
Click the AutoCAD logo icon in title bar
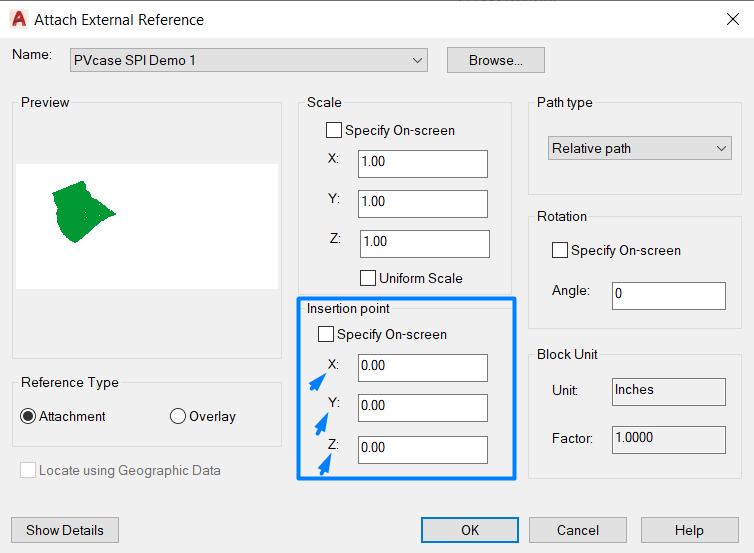tap(18, 19)
